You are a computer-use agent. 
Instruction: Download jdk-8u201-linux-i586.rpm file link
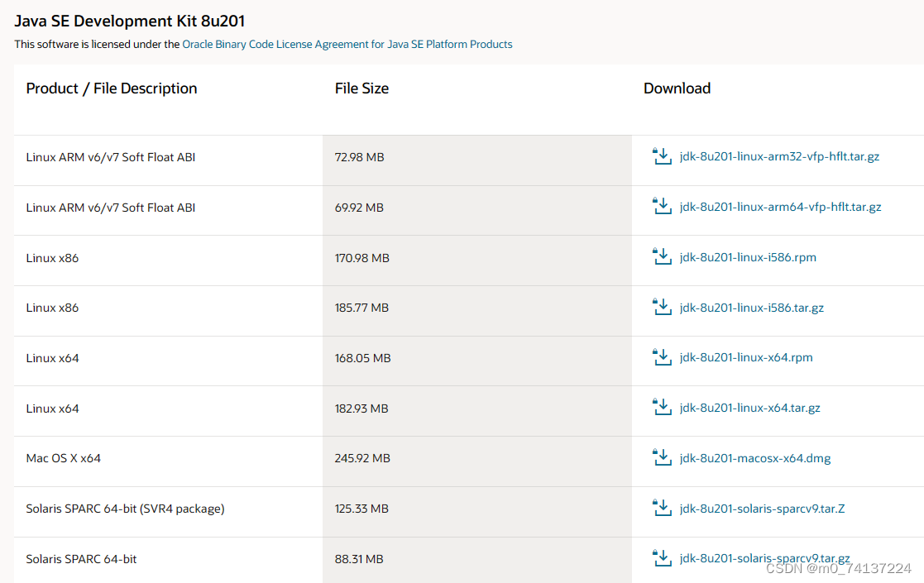coord(748,257)
